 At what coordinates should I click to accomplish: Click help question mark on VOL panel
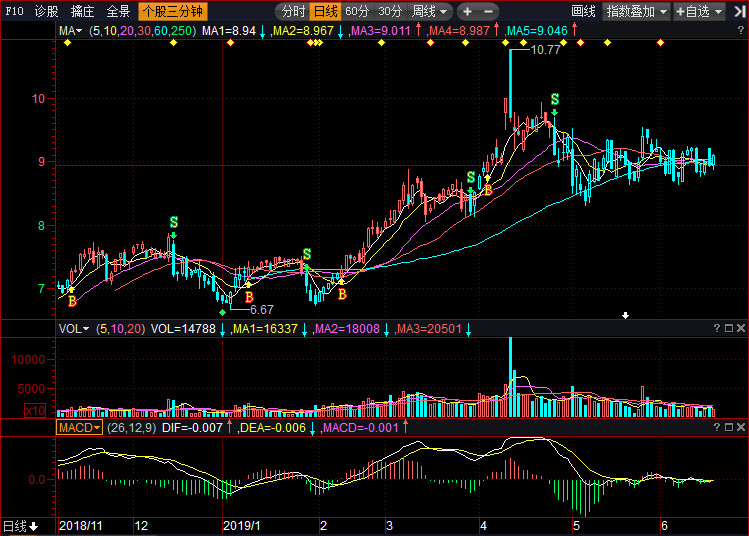pyautogui.click(x=716, y=328)
